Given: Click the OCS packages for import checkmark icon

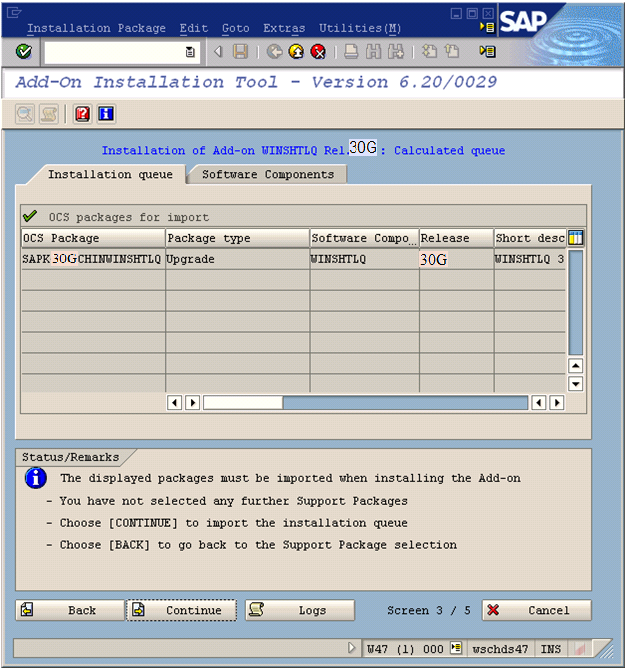Looking at the screenshot, I should (30, 216).
